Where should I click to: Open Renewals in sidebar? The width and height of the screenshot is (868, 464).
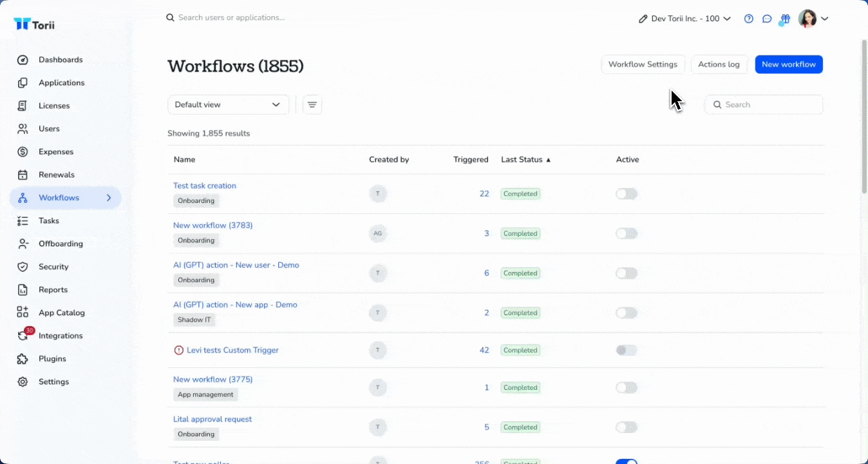click(x=57, y=175)
